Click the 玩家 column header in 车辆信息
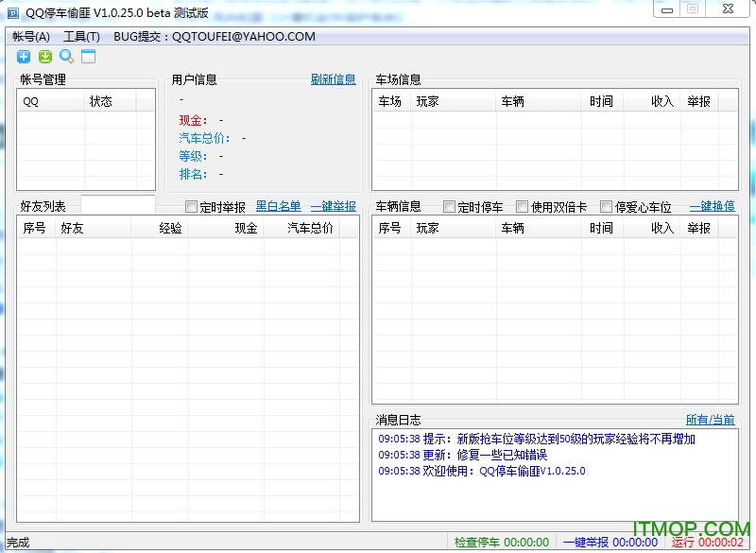Screen dimensions: 756x553 click(454, 229)
